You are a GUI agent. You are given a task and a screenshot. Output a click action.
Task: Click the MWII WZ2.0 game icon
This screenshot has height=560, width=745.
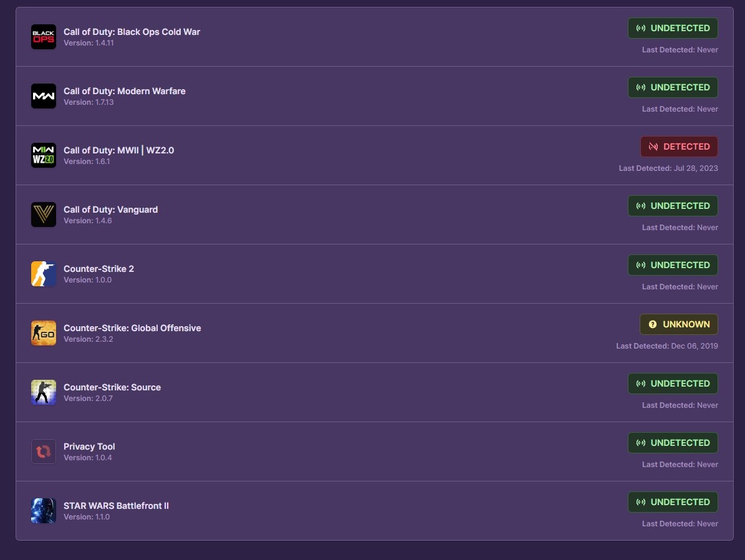click(x=43, y=155)
